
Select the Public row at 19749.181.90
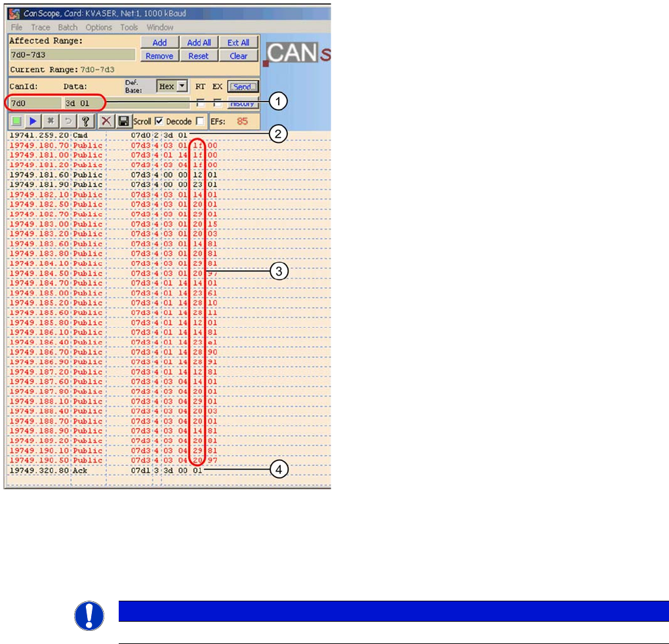[169, 185]
